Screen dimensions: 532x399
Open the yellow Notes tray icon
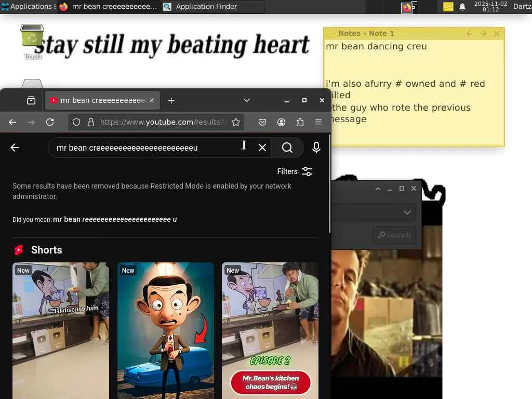(448, 6)
